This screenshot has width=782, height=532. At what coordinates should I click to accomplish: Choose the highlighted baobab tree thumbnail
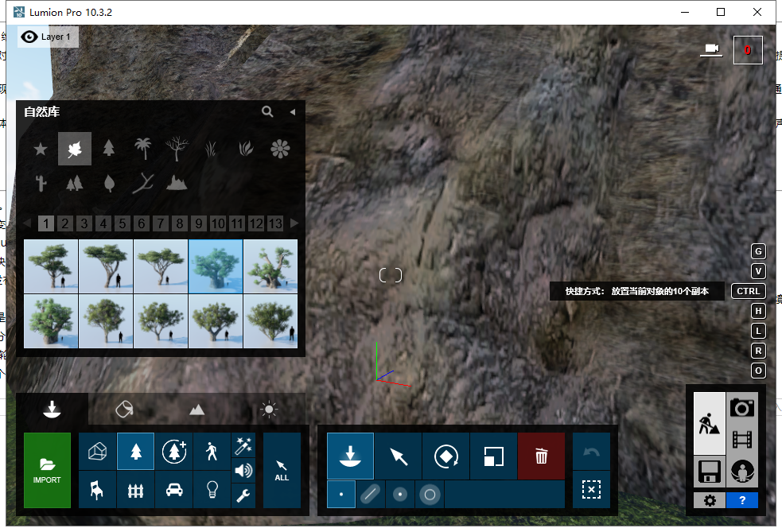pyautogui.click(x=216, y=266)
